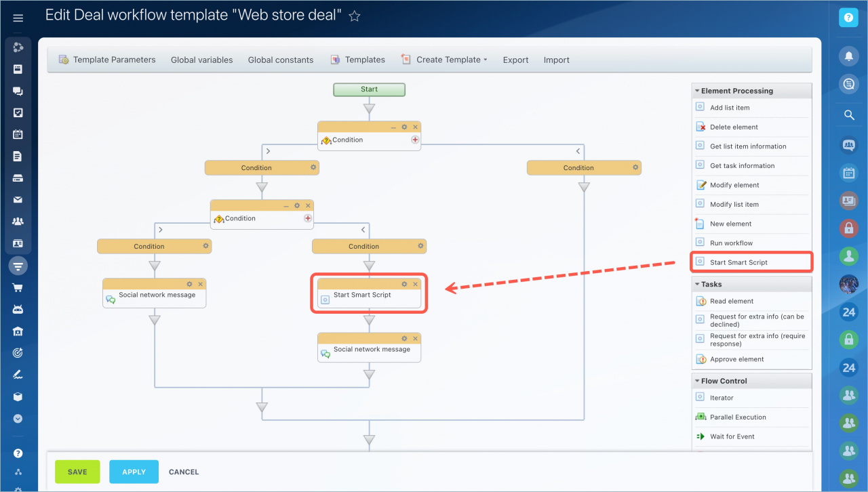Open the chat bubbles icon in left sidebar
Screen dimensions: 868x492
tap(18, 91)
